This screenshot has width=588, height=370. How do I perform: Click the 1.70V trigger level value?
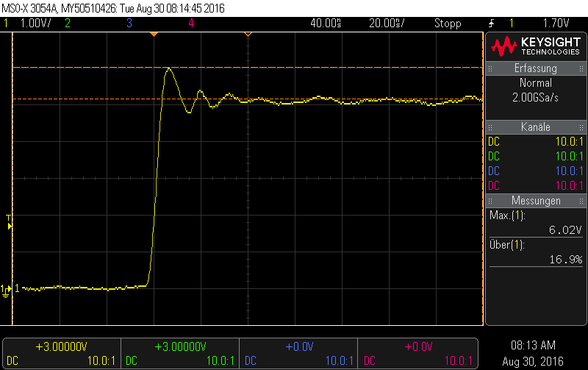point(556,24)
